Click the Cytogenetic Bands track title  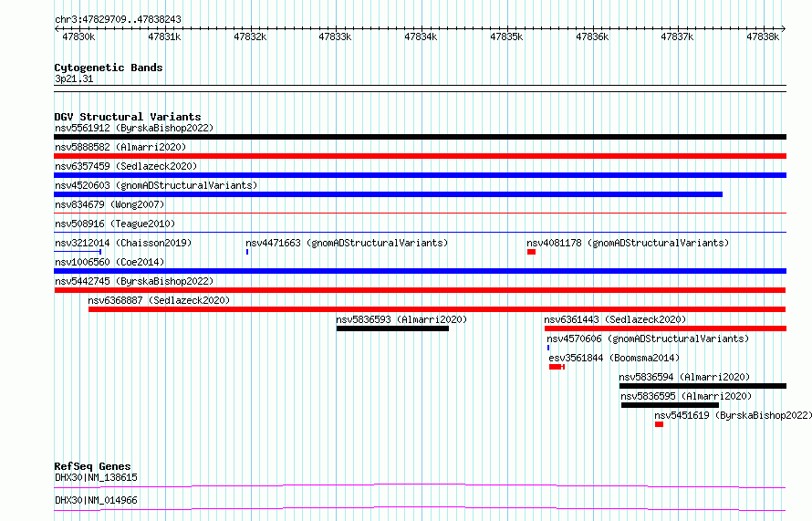(x=109, y=68)
